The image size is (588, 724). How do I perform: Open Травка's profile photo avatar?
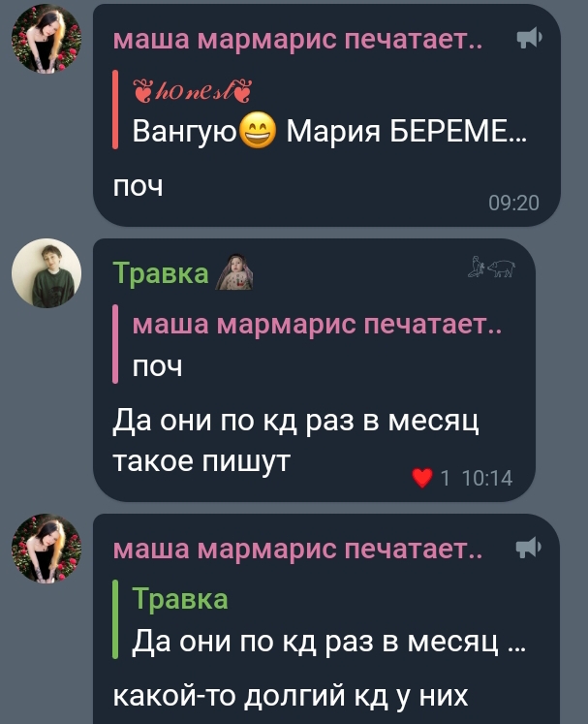[x=46, y=273]
